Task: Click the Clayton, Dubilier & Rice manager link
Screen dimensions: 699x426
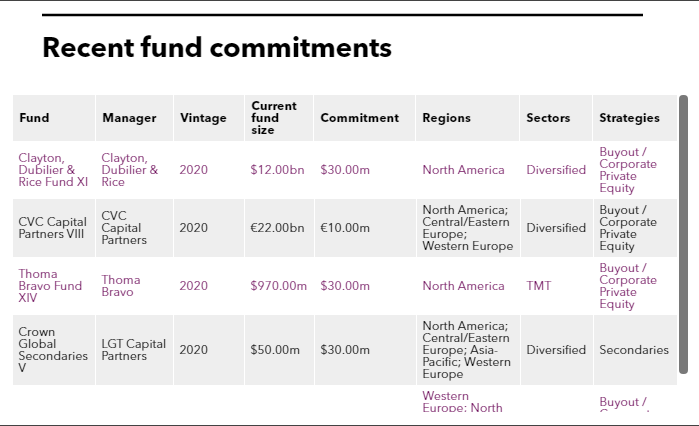Action: (x=129, y=170)
